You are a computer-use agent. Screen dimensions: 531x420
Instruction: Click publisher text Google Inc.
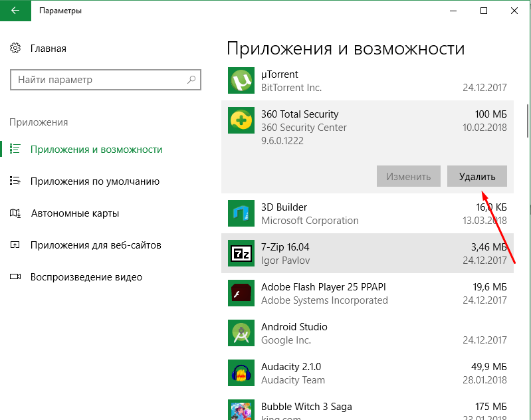click(x=286, y=340)
